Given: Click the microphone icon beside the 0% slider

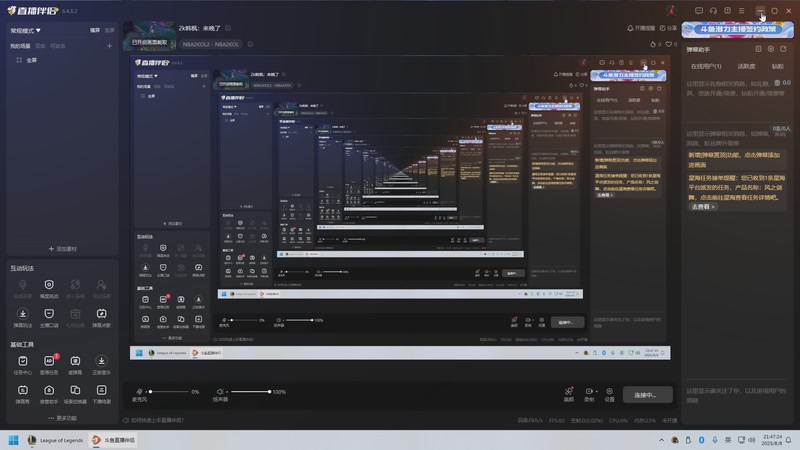Looking at the screenshot, I should [139, 391].
